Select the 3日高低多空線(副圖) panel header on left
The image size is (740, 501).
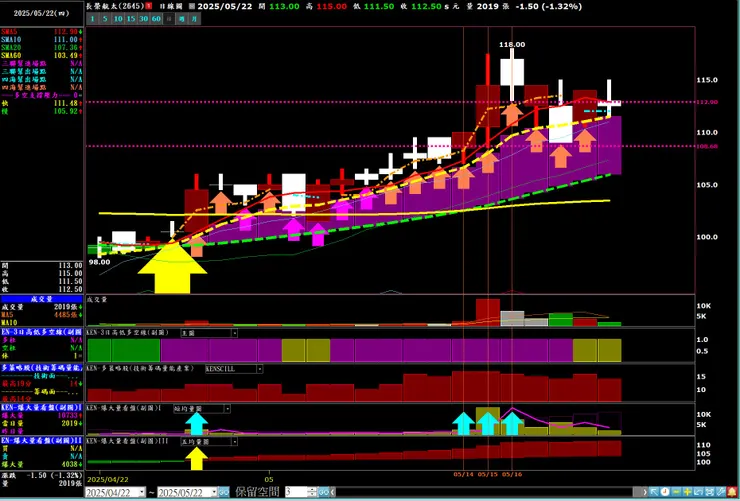click(42, 332)
